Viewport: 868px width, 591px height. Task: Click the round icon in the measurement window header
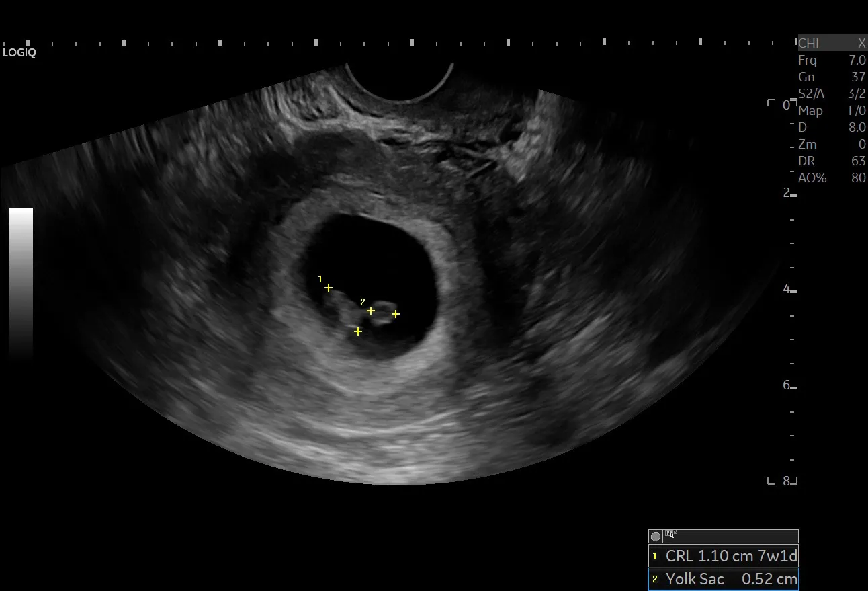pyautogui.click(x=656, y=537)
